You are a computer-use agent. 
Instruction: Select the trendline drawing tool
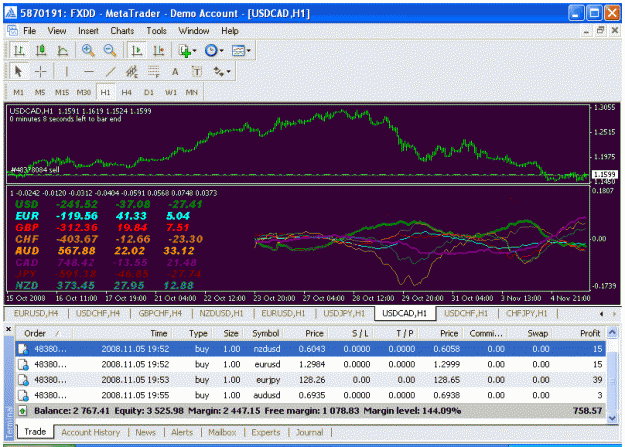(110, 72)
